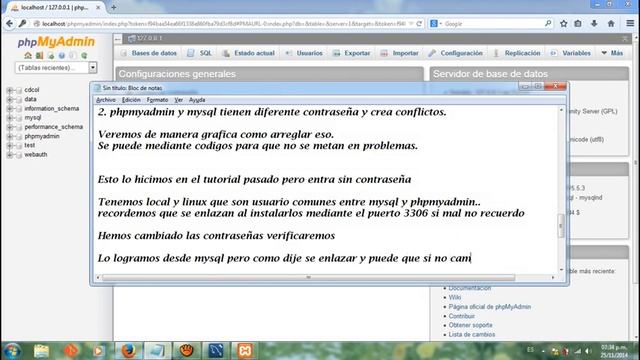This screenshot has width=640, height=360.
Task: Click the phpMyAdmin home icon
Action: point(28,55)
